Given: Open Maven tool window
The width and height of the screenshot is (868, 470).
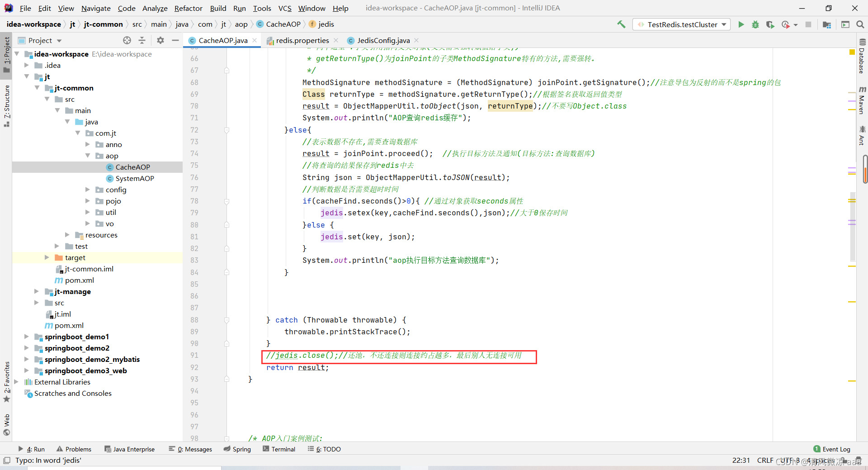Looking at the screenshot, I should click(862, 100).
